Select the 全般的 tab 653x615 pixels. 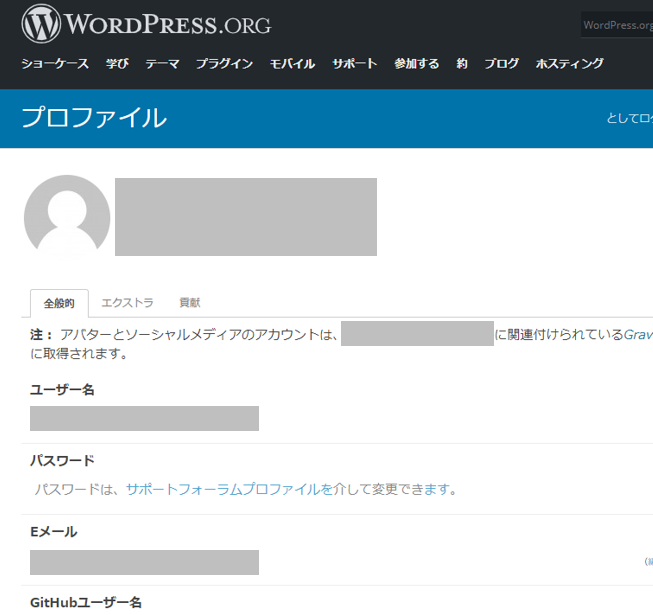(x=59, y=303)
